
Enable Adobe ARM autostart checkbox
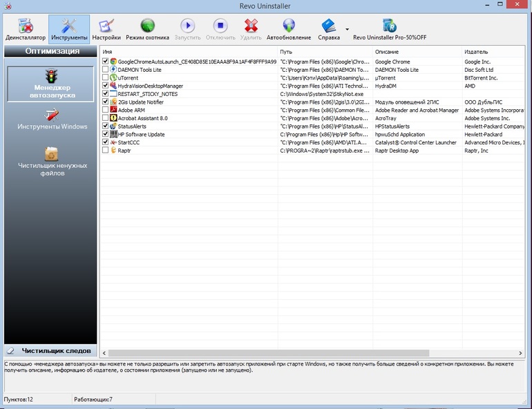tap(105, 110)
